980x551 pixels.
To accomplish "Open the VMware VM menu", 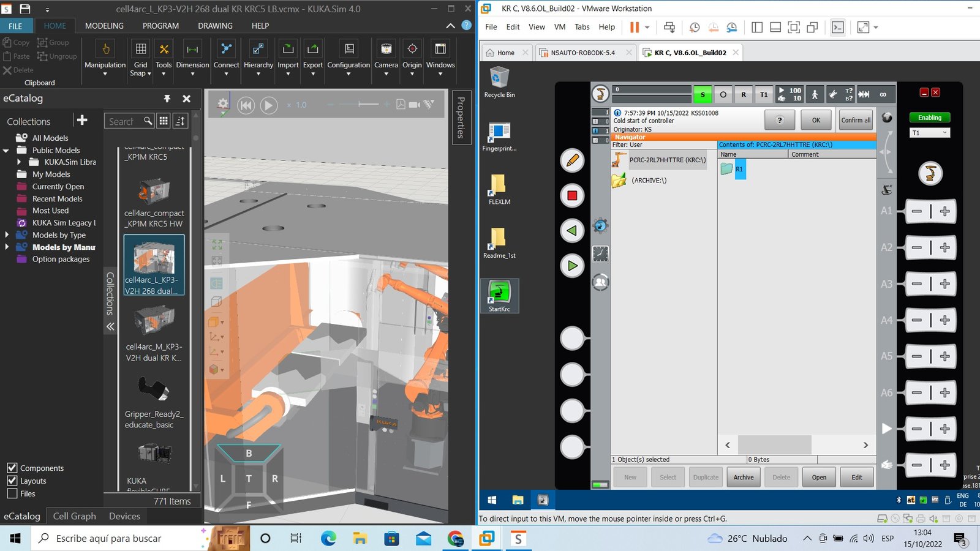I will [560, 27].
